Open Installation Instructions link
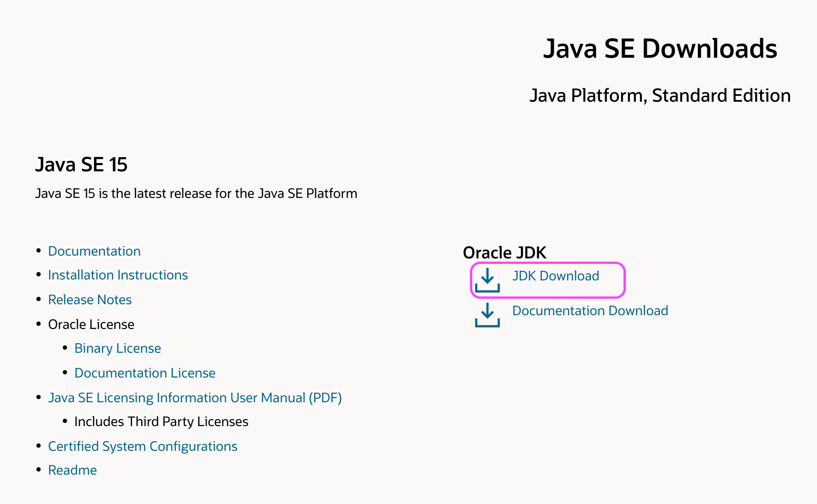 pyautogui.click(x=118, y=275)
